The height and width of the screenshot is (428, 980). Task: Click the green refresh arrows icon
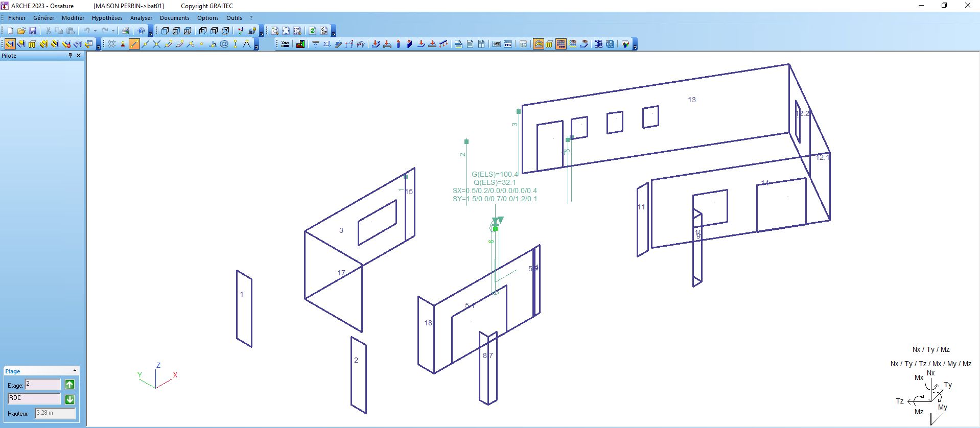[312, 31]
